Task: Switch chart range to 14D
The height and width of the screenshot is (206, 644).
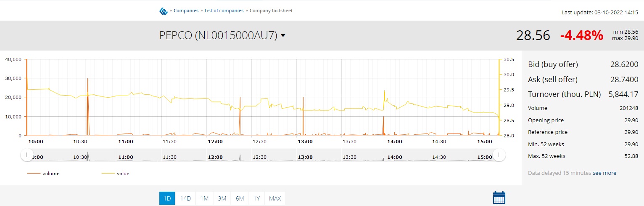Action: 185,198
